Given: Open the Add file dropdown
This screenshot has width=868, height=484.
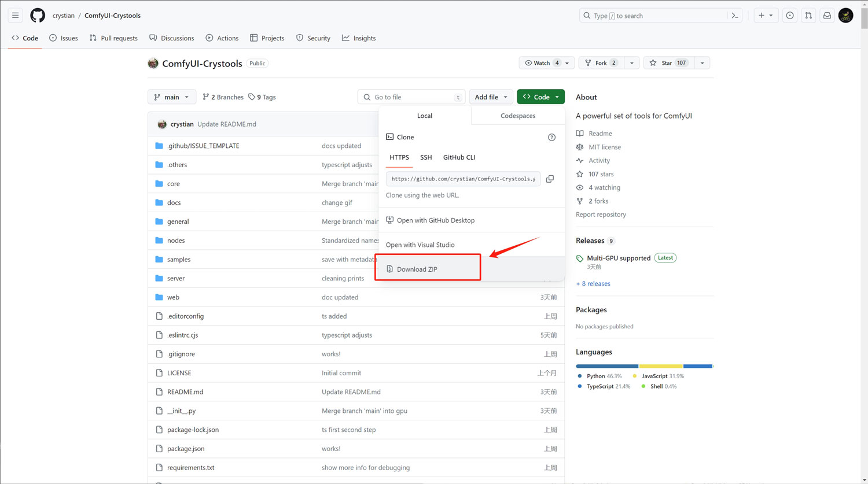Looking at the screenshot, I should 491,97.
